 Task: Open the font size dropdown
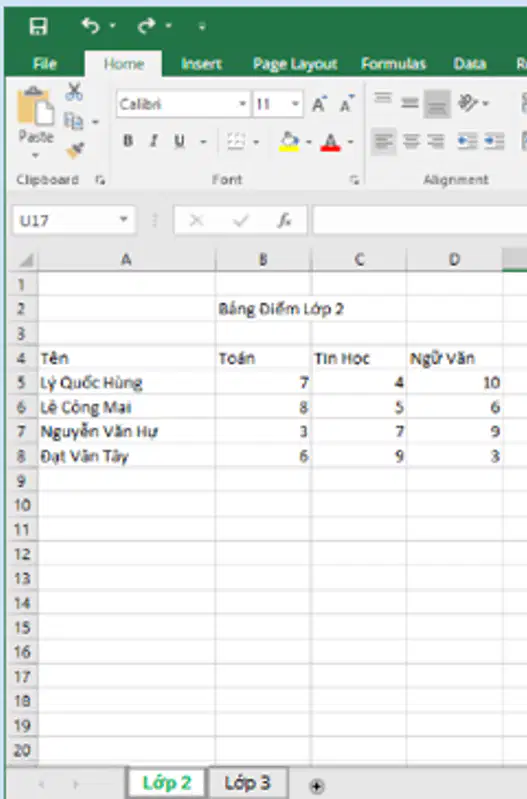pyautogui.click(x=295, y=104)
